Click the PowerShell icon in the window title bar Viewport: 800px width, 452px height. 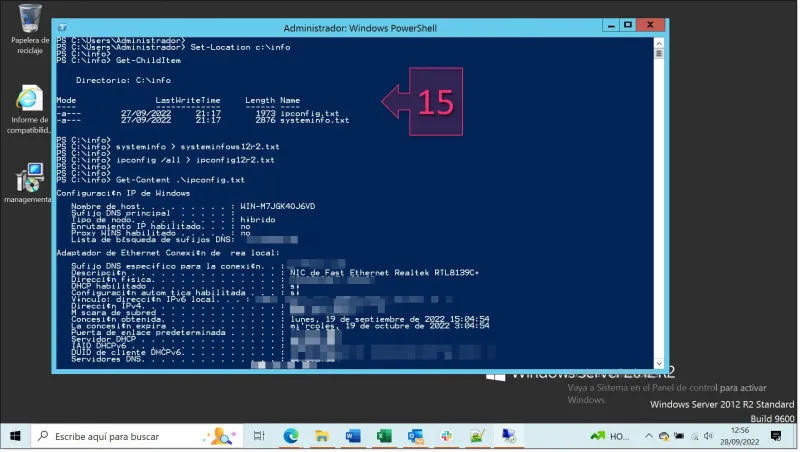(64, 28)
